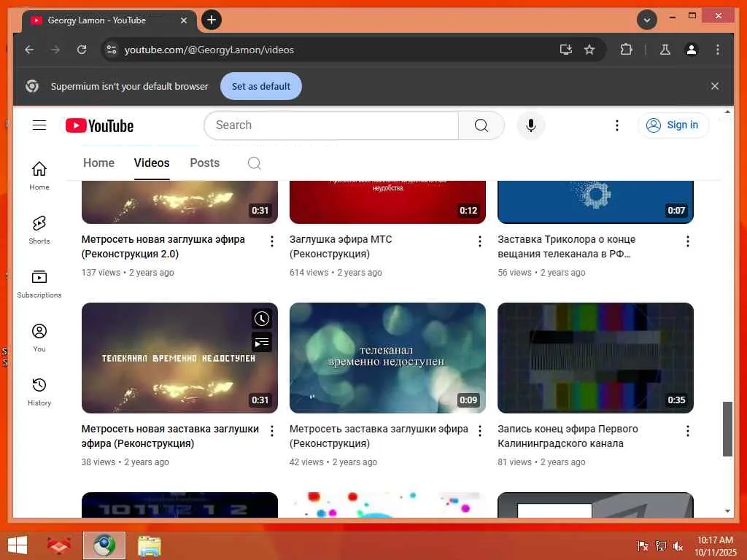
Task: Search within the channel using magnifier icon
Action: click(x=254, y=163)
